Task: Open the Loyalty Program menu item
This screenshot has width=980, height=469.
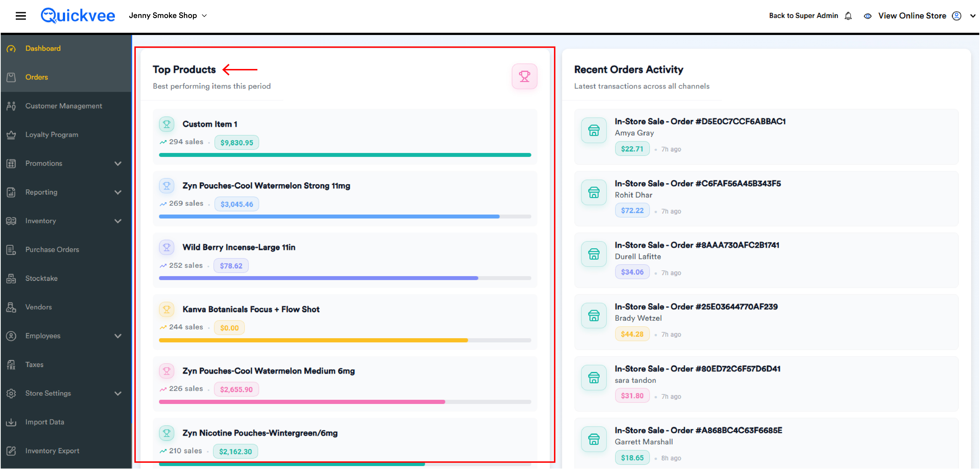Action: [52, 134]
